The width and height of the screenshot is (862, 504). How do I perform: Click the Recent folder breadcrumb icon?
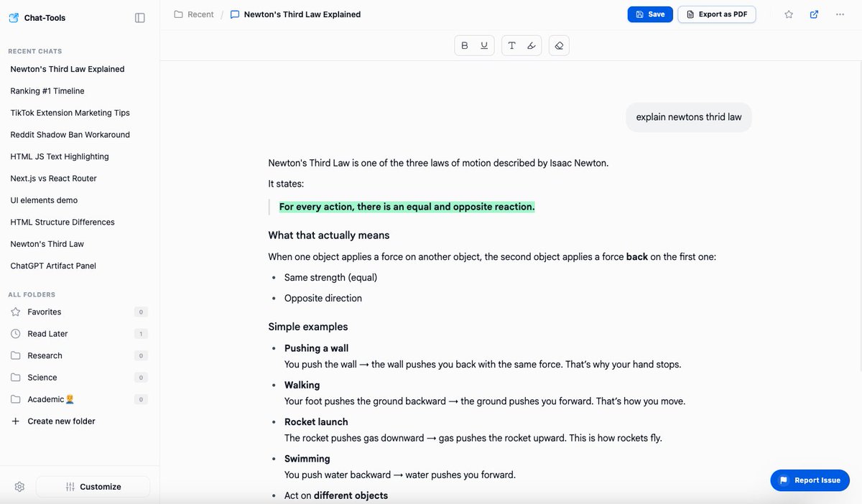(x=178, y=14)
